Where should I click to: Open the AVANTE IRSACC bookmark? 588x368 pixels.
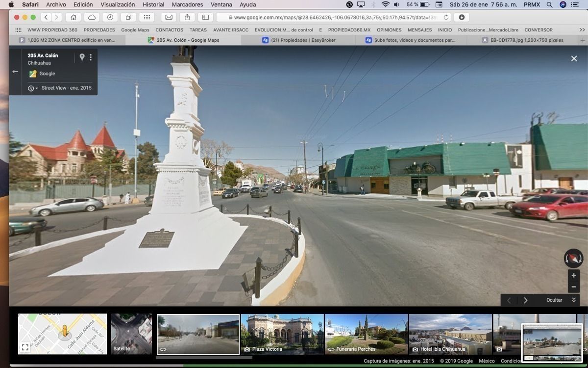coord(231,30)
